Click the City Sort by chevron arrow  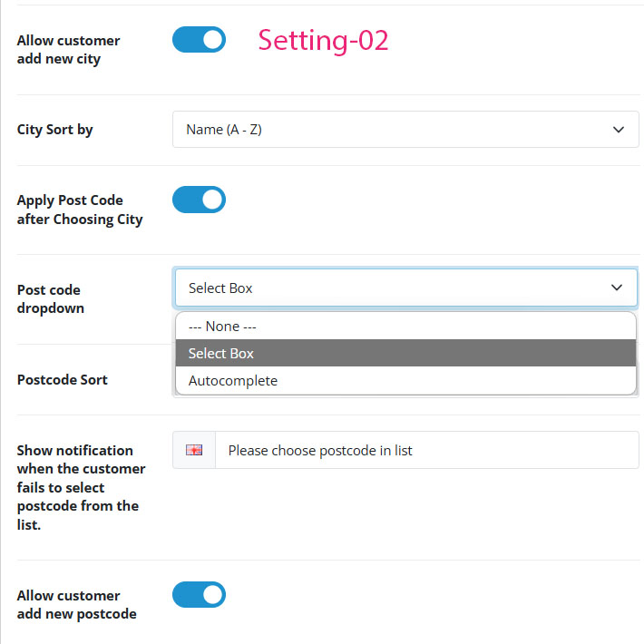[x=618, y=130]
